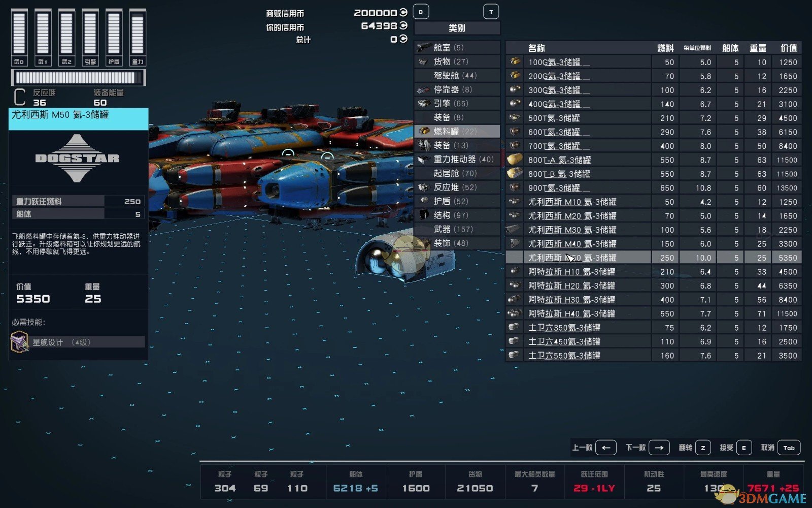Click the 装备 (13) category icon
Viewport: 812px width, 508px height.
[x=424, y=145]
